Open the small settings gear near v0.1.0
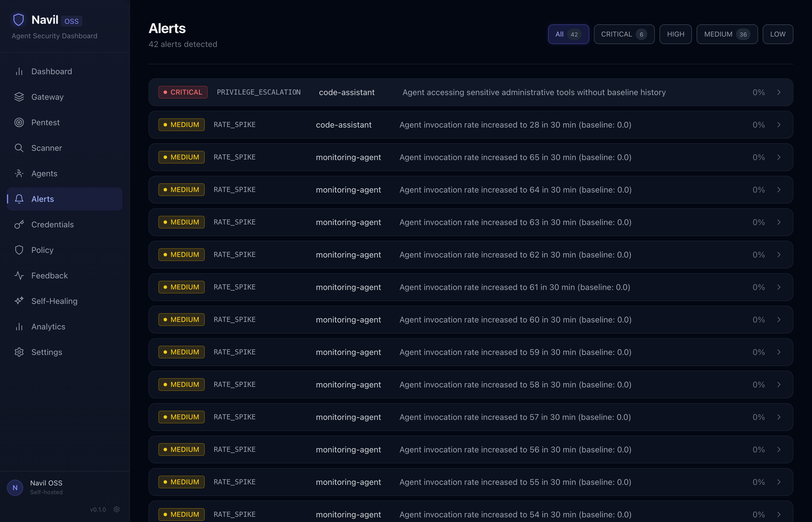This screenshot has width=812, height=522. (x=117, y=509)
